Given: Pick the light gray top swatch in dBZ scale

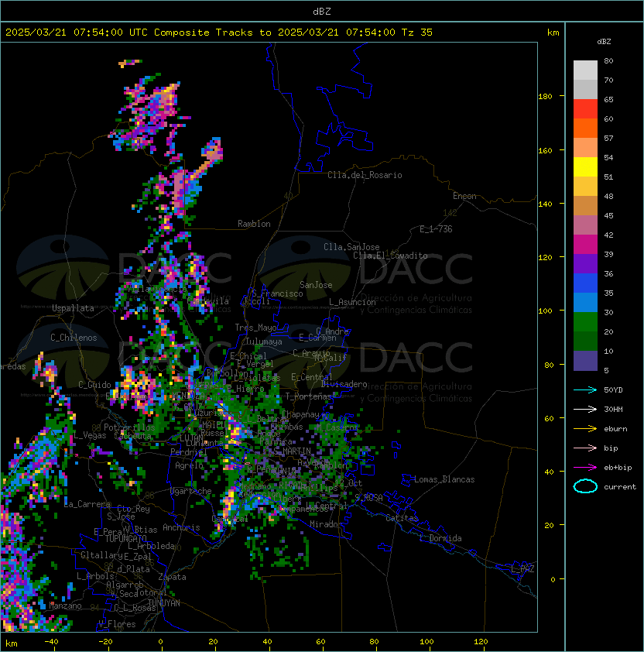Looking at the screenshot, I should point(585,70).
